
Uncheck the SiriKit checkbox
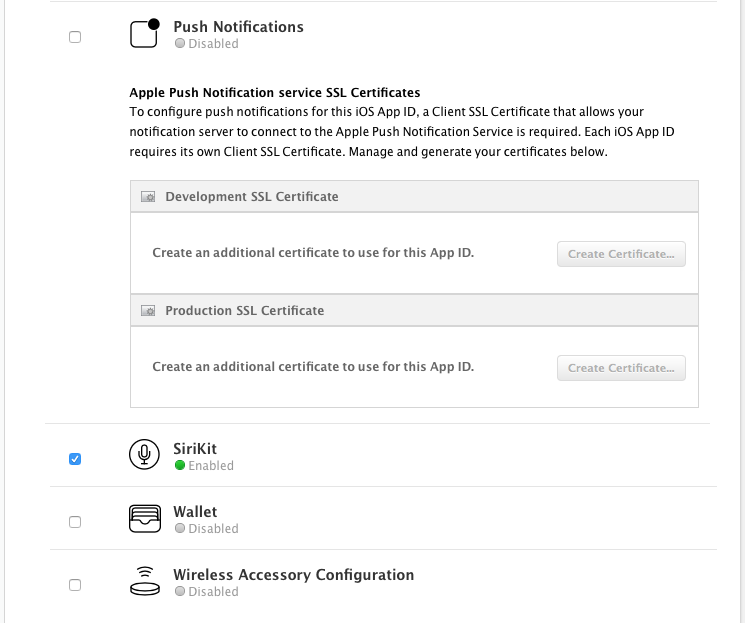75,459
